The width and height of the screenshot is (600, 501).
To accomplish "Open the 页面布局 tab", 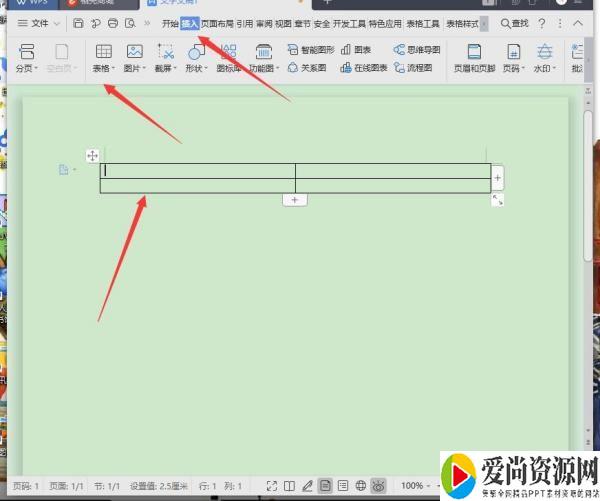I will point(217,24).
